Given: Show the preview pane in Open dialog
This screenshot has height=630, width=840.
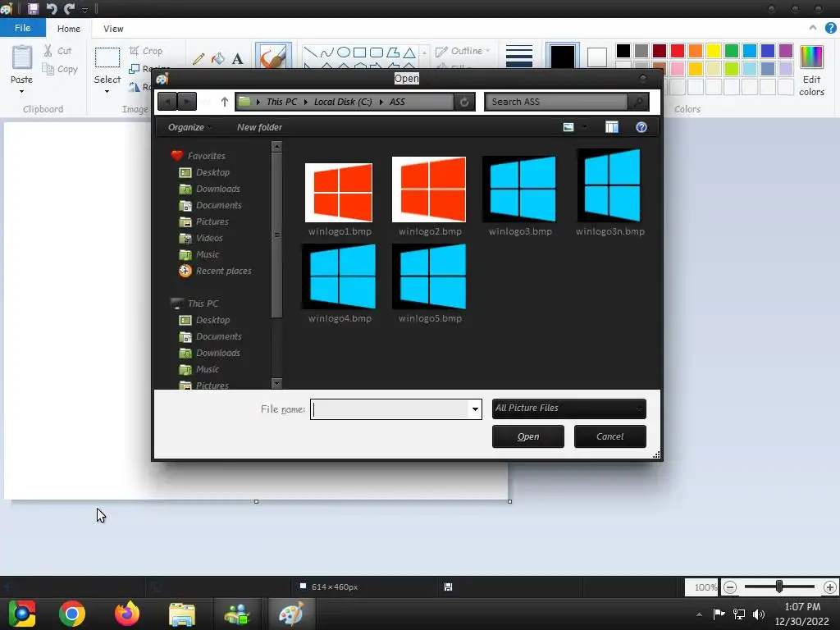Looking at the screenshot, I should (612, 127).
